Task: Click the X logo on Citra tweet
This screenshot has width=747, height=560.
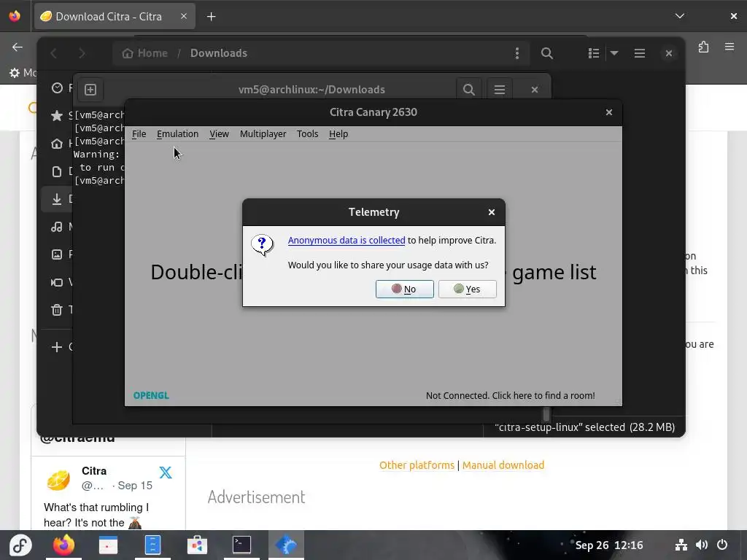Action: coord(166,472)
